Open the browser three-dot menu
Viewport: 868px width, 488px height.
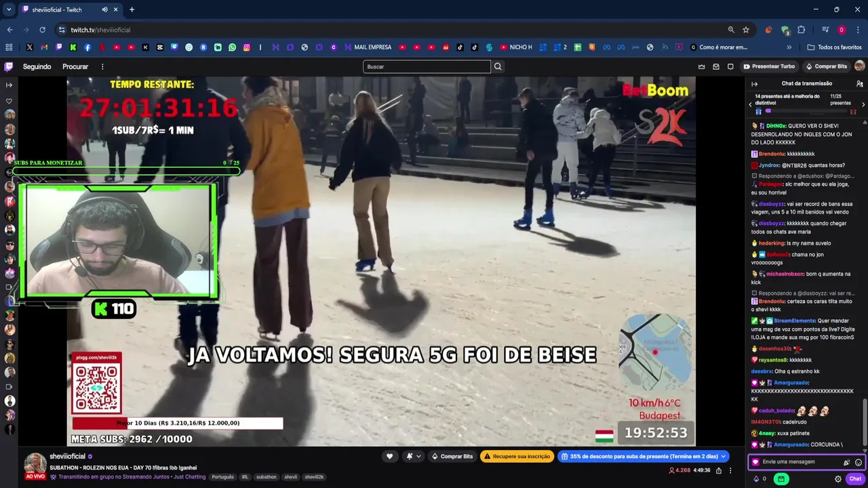click(x=858, y=30)
